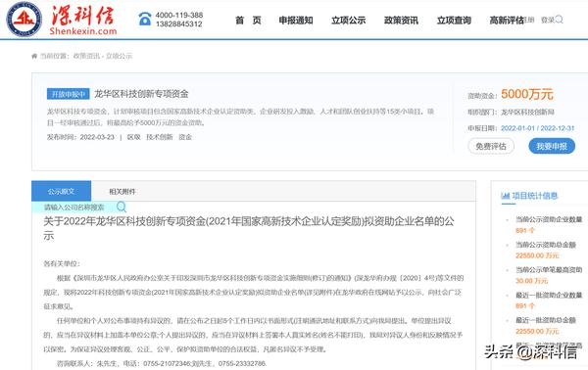Switch to the 相关附件 tab

point(122,192)
